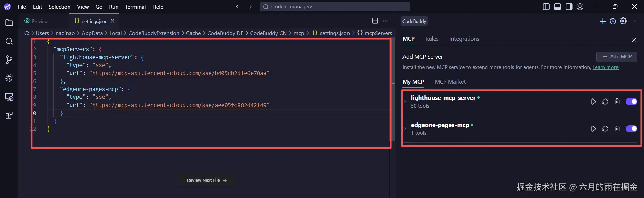644x198 pixels.
Task: Open the lighthouse sse URL in the editor
Action: 179,73
